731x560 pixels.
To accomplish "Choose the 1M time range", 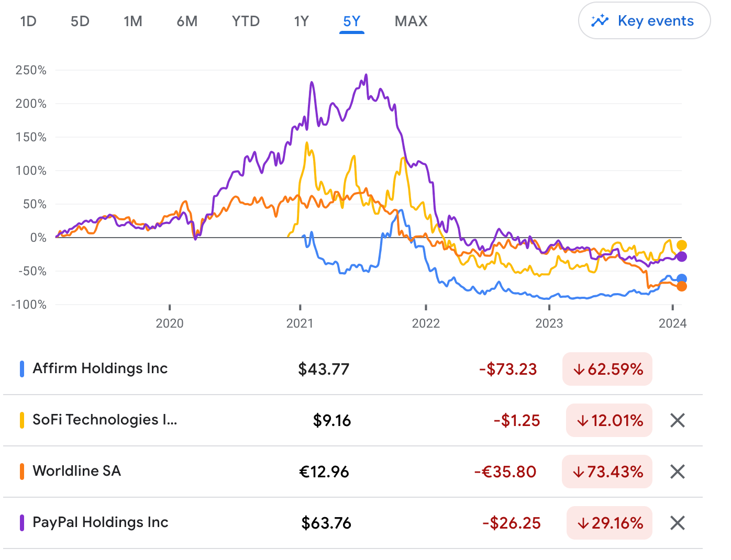I will (133, 21).
